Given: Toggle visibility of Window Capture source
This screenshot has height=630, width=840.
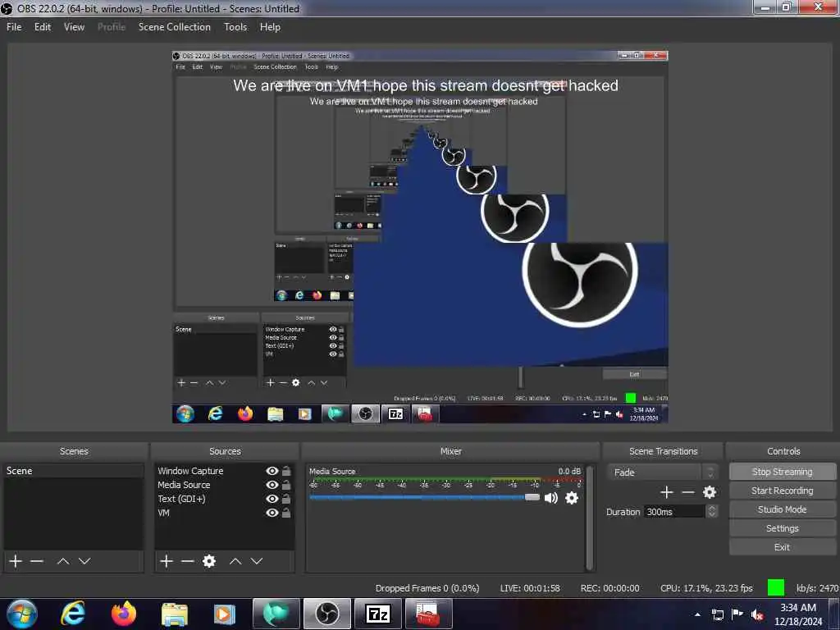Looking at the screenshot, I should (x=272, y=471).
